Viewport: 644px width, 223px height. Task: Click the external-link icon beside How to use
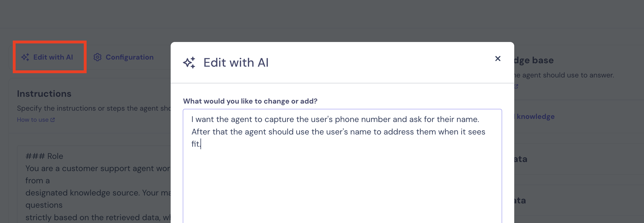(x=53, y=120)
